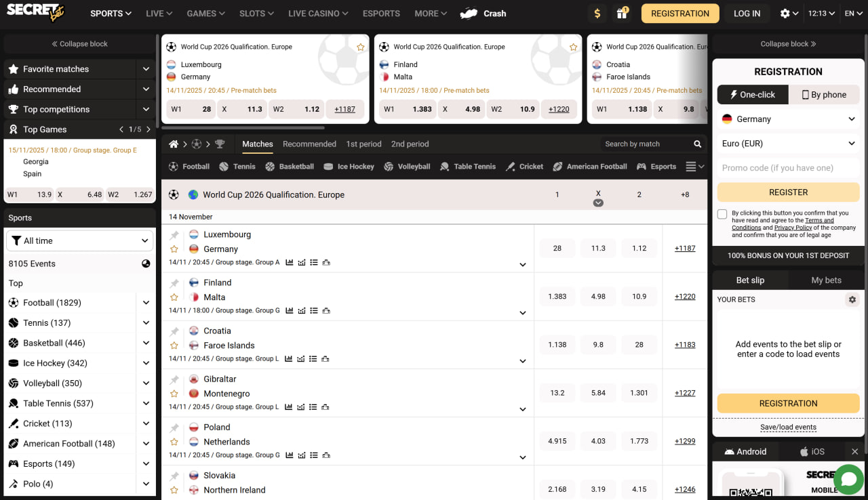Open the Save/load events link
This screenshot has width=868, height=500.
(788, 427)
